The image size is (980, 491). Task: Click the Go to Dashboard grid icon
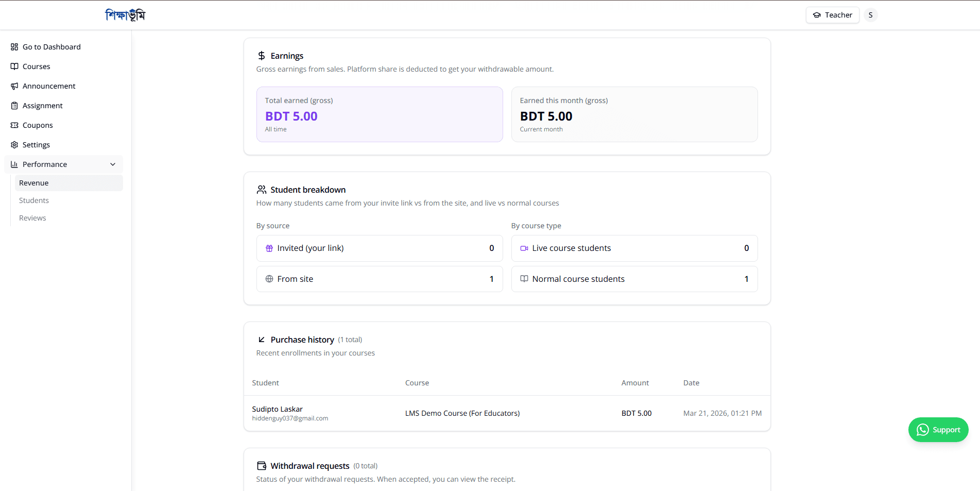tap(14, 47)
